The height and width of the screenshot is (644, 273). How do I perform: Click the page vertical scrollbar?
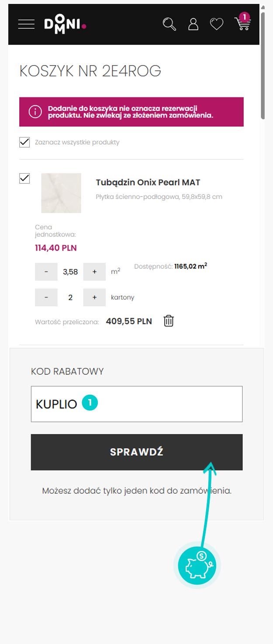pos(263,65)
